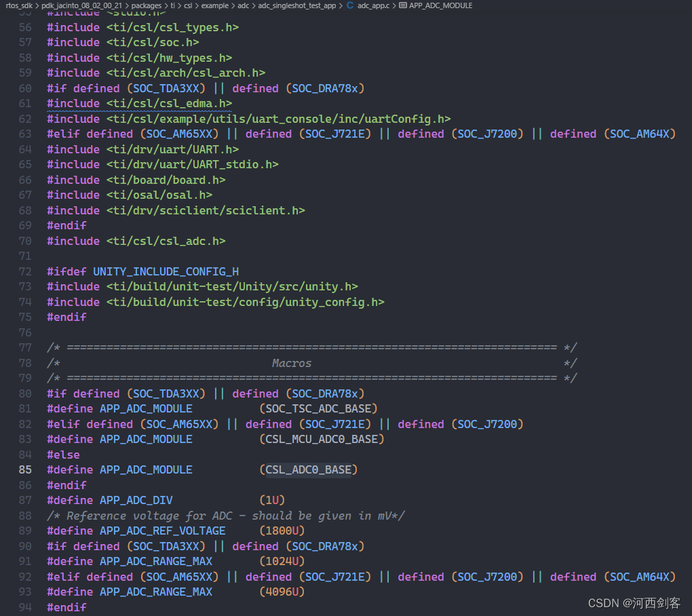The width and height of the screenshot is (692, 616).
Task: Click SOC_J7200 on line 82
Action: click(487, 424)
